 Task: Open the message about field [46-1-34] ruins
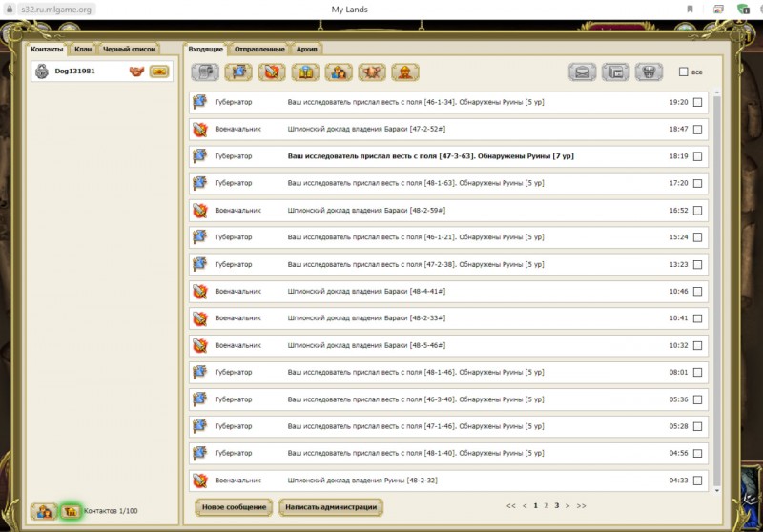coord(448,102)
